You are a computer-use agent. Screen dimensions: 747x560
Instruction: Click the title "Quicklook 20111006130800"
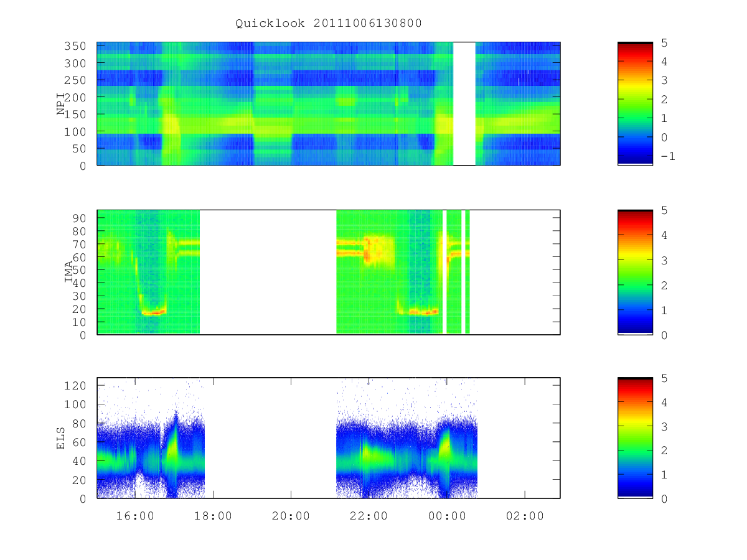click(x=329, y=24)
